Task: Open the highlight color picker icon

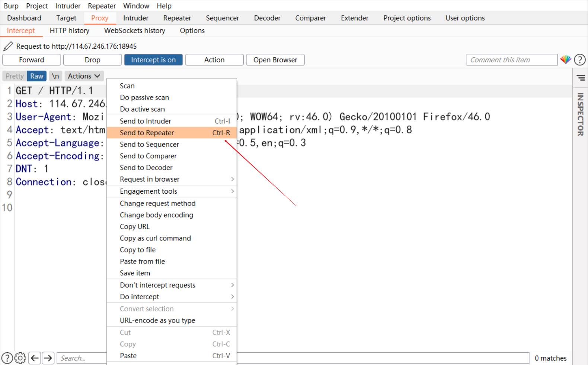Action: (566, 59)
